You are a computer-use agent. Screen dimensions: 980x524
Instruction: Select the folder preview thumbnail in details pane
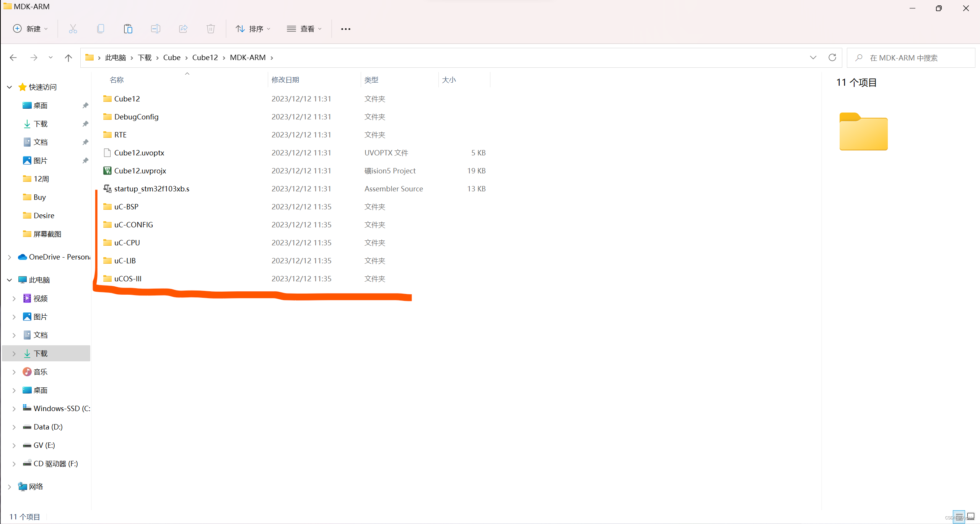tap(864, 131)
